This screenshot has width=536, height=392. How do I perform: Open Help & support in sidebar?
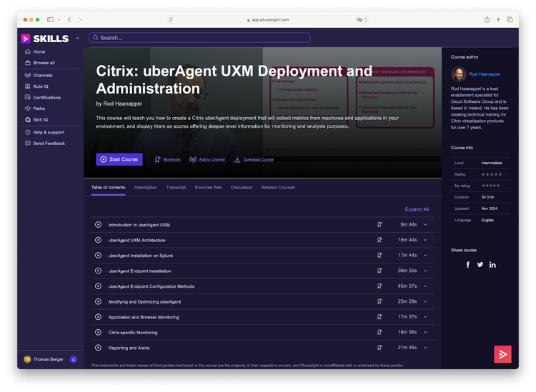(44, 132)
